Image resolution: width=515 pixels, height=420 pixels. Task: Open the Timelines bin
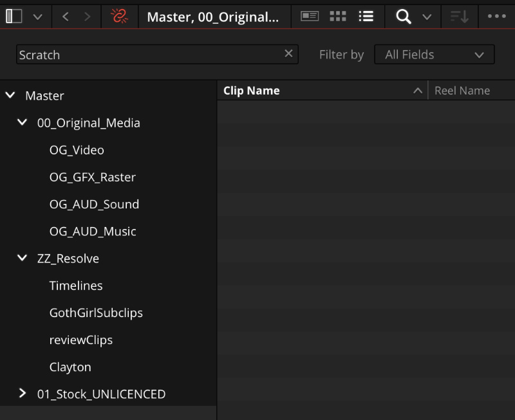[76, 286]
